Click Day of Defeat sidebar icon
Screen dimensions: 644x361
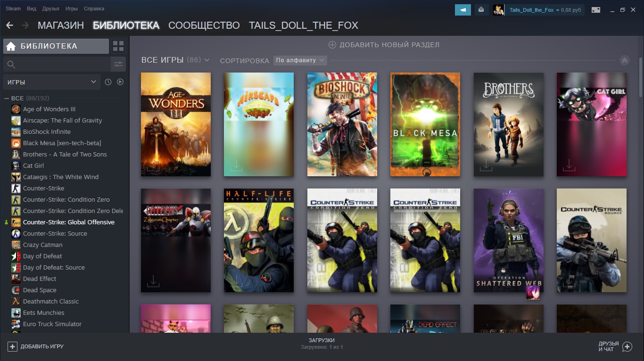[x=16, y=256]
